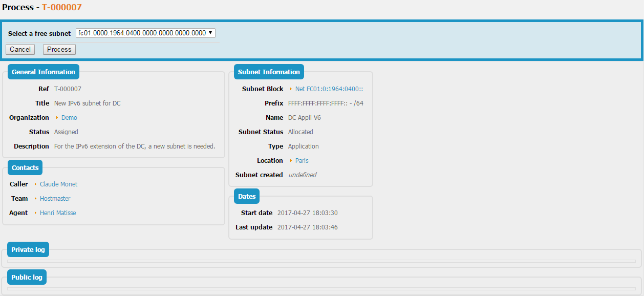Image resolution: width=644 pixels, height=296 pixels.
Task: Click the Process button
Action: click(59, 50)
